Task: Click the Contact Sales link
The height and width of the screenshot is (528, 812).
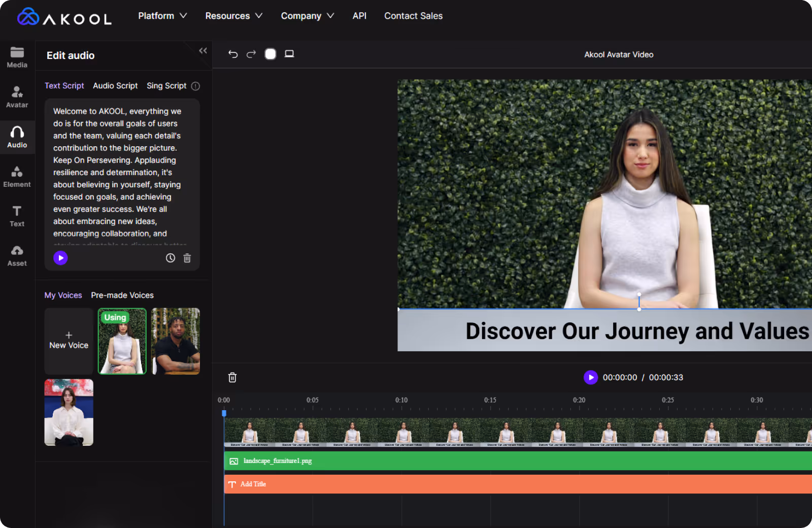Action: tap(413, 16)
